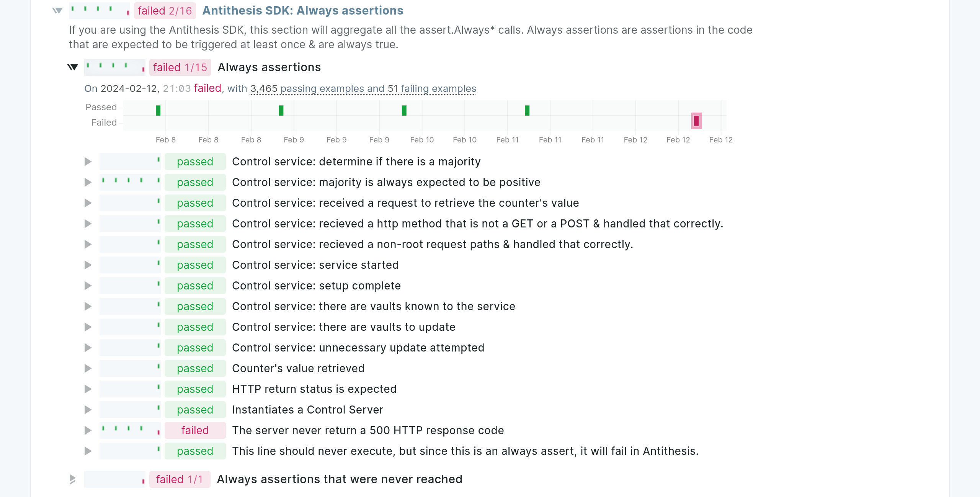Click history sparkline for 500 HTTP response row
Viewport: 980px width, 497px height.
[130, 430]
